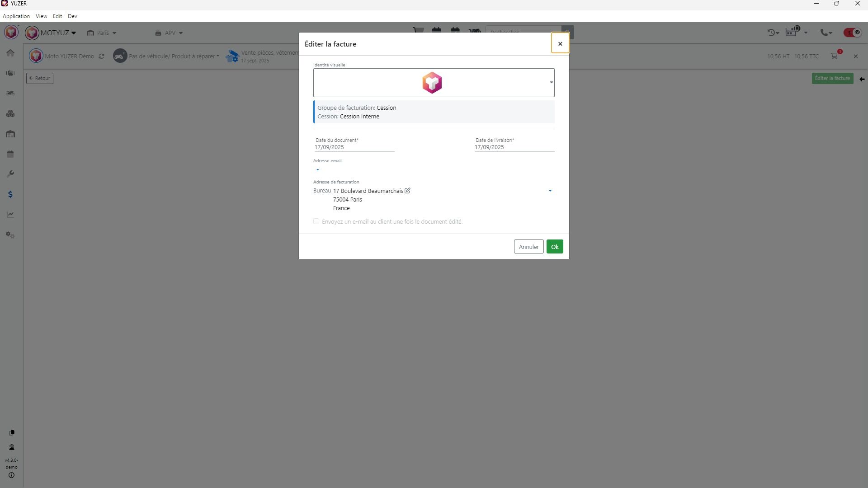Open the Dev menu

tap(72, 16)
